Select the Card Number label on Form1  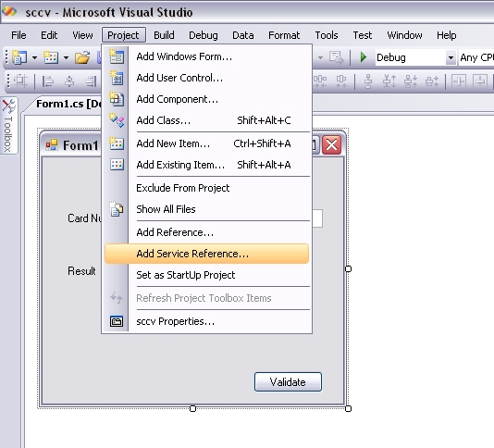(84, 218)
